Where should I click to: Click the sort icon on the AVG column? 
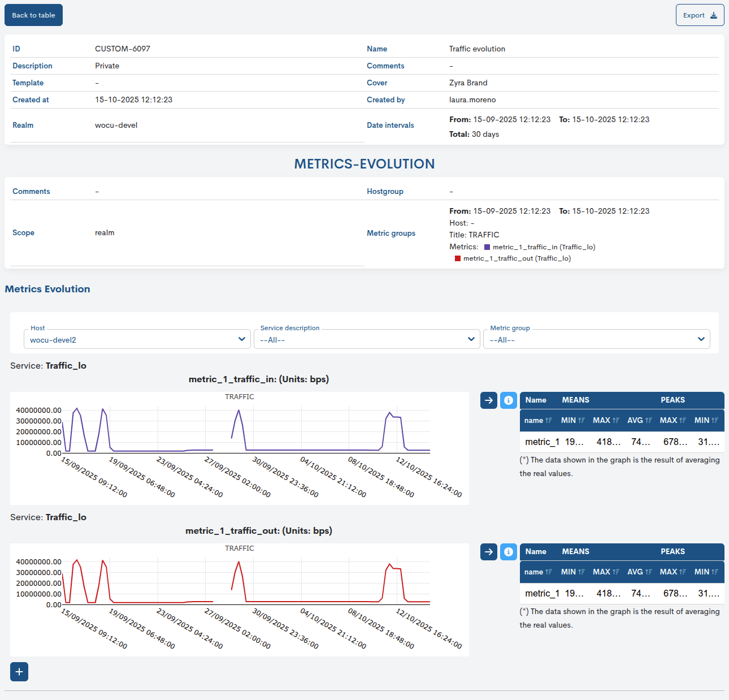coord(648,420)
